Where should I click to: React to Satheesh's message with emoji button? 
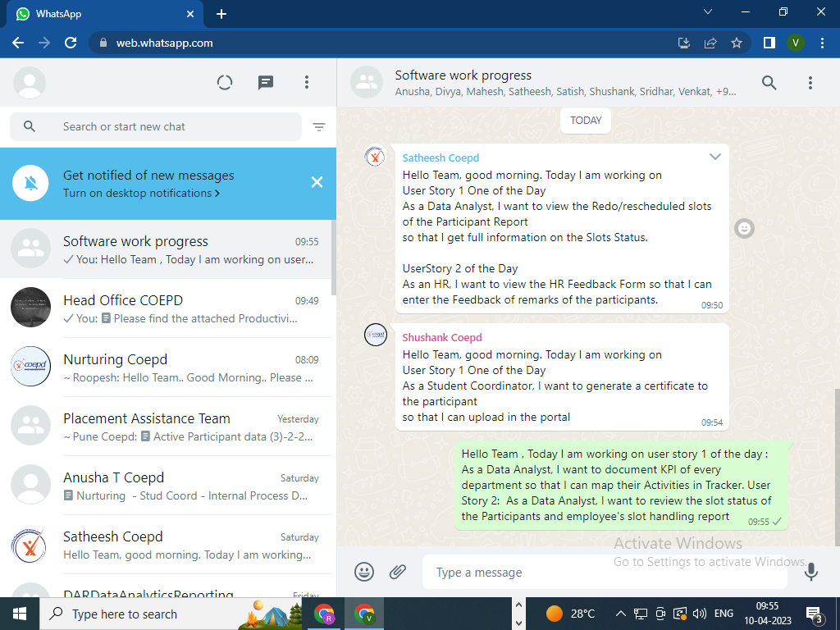pyautogui.click(x=744, y=228)
